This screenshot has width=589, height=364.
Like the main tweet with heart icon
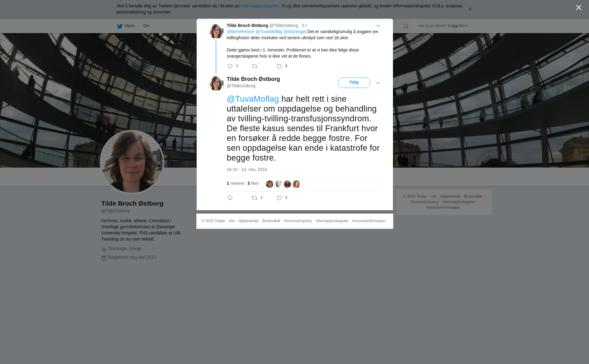click(x=279, y=198)
